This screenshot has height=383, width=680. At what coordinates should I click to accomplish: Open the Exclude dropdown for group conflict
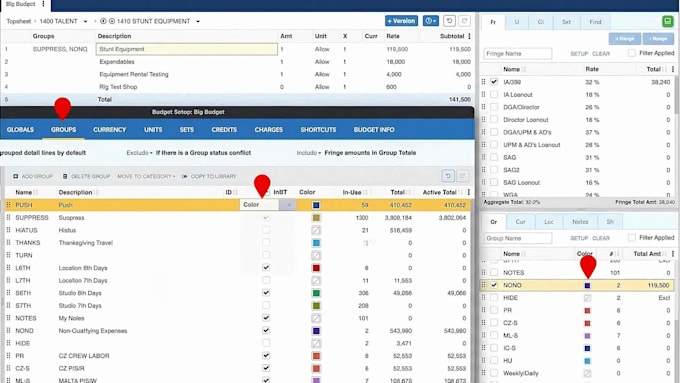[x=139, y=153]
